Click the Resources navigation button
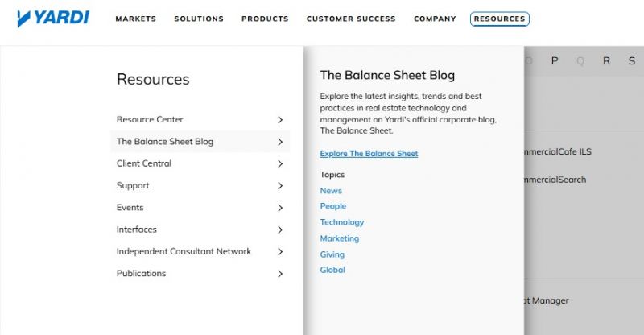The height and width of the screenshot is (335, 644). click(499, 19)
